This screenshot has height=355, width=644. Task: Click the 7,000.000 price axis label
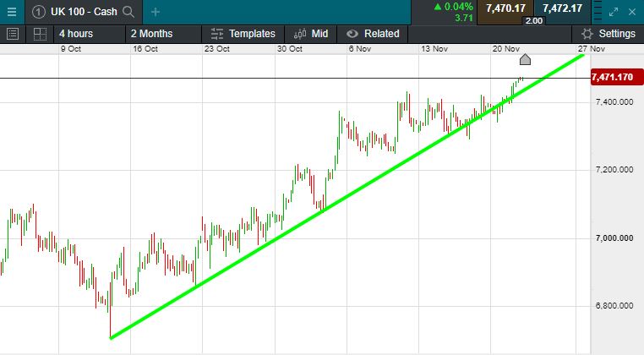[x=614, y=238]
